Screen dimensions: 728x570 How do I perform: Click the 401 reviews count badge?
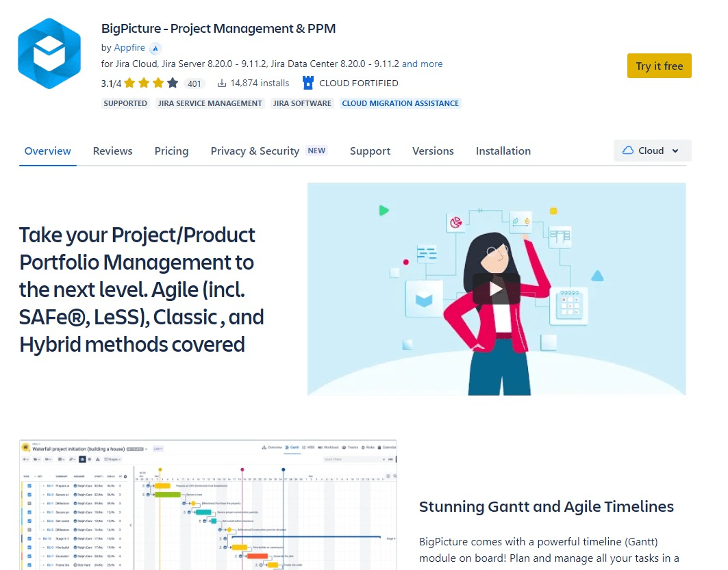[x=194, y=83]
